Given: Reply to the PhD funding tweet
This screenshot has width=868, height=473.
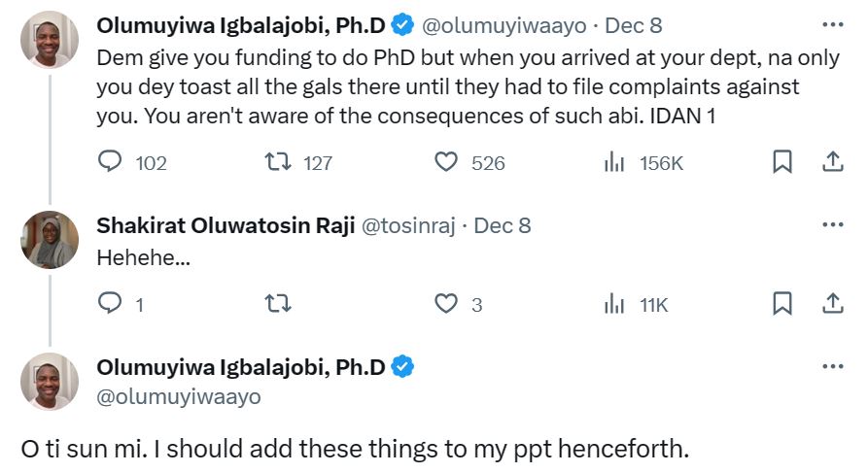Looking at the screenshot, I should (x=112, y=163).
